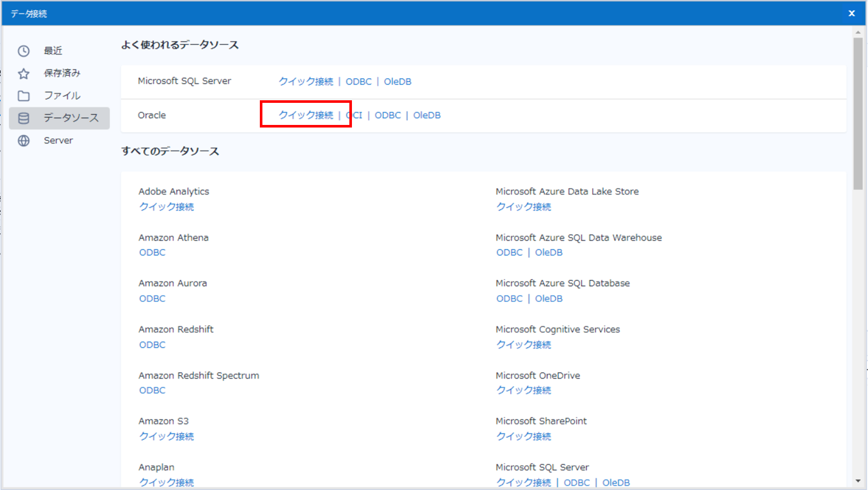868x490 pixels.
Task: Select the ODBC link for Oracle
Action: (x=388, y=115)
